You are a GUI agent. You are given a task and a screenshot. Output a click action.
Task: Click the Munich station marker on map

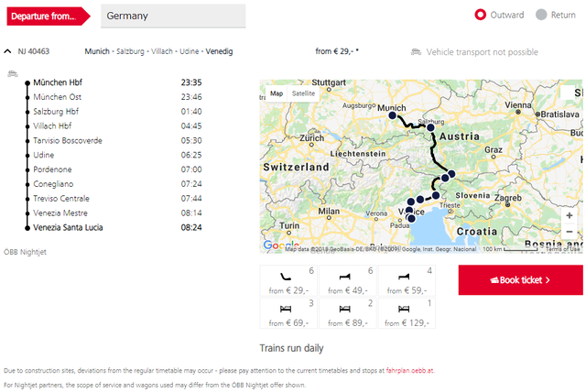tap(392, 115)
